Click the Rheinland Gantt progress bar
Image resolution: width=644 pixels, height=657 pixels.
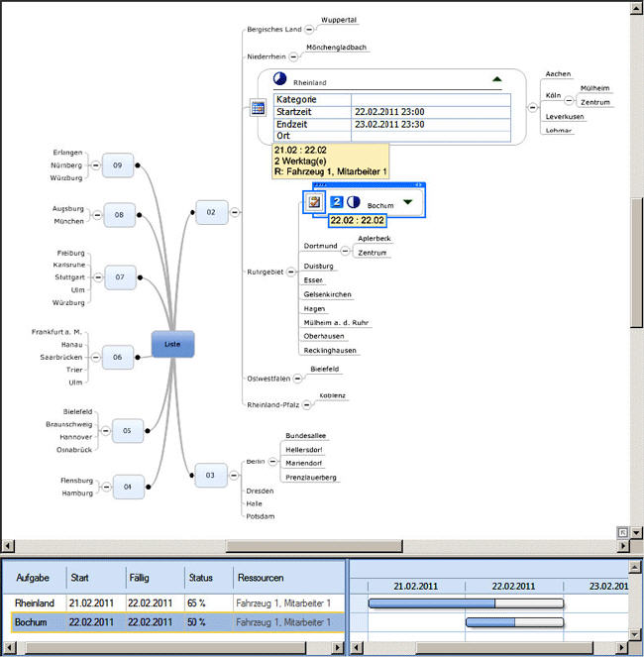[x=465, y=602]
